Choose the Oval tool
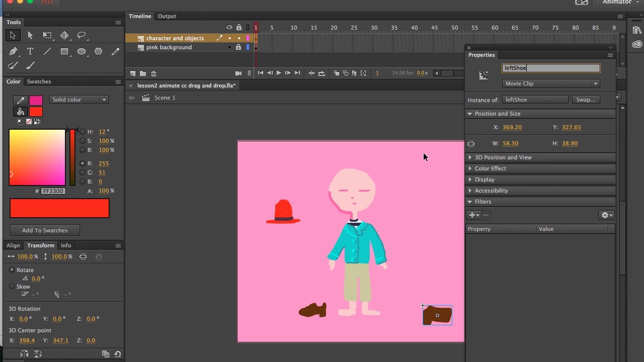This screenshot has height=362, width=644. coord(82,51)
